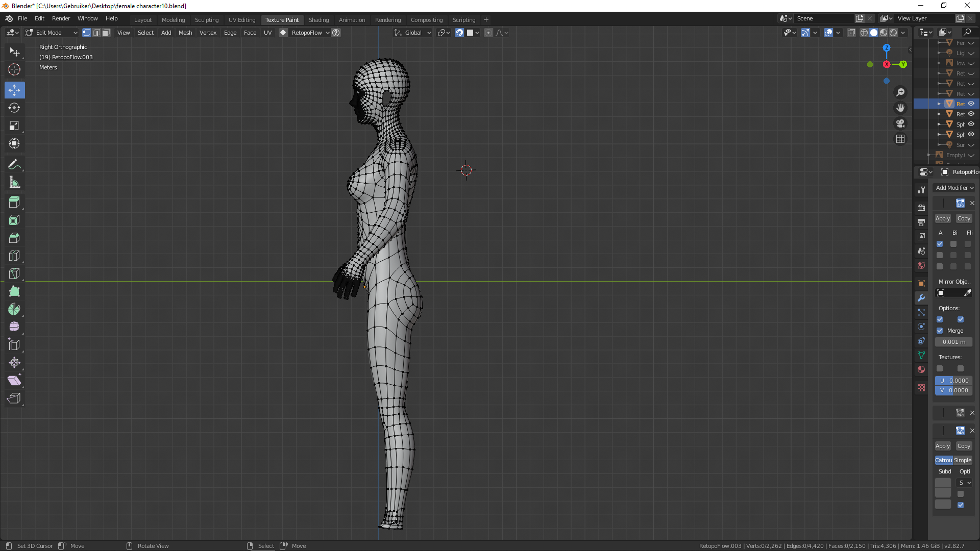Switch to face select mode
The image size is (980, 551).
106,33
